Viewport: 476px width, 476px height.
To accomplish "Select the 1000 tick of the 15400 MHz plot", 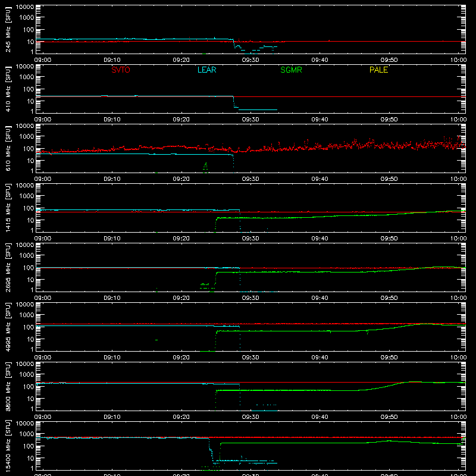I will (x=27, y=434).
